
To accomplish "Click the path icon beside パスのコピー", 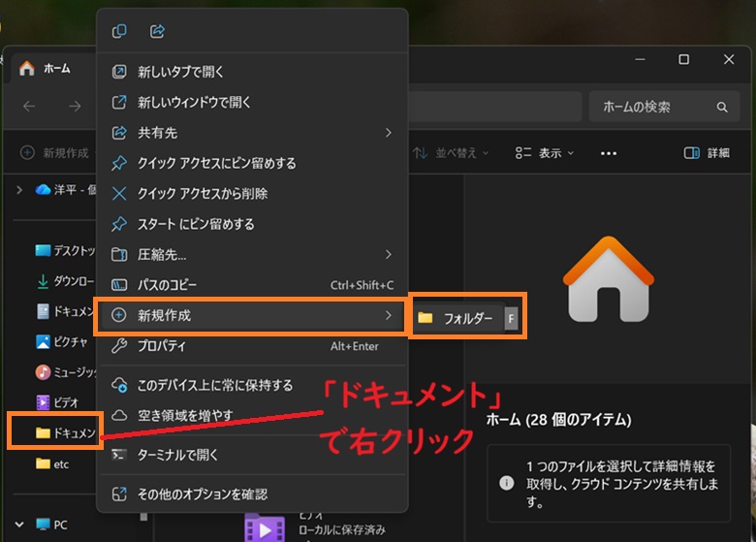I will 119,285.
